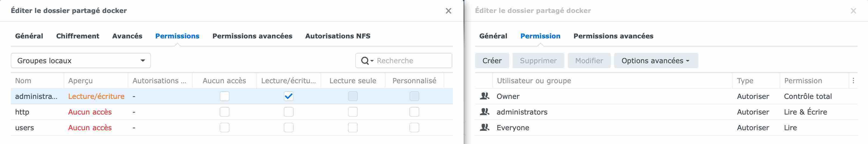Go to right-side Permissions avancées tab

tap(613, 36)
